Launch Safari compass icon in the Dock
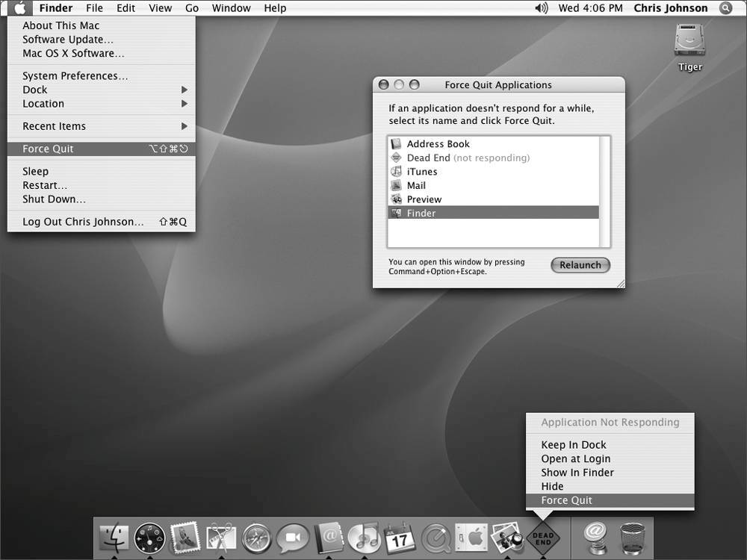 coord(257,538)
